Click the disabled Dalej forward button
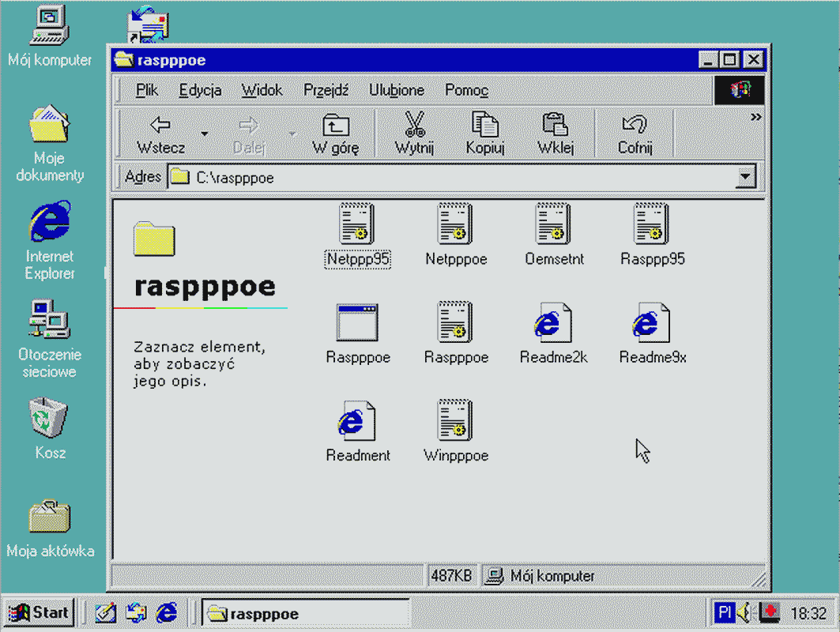840x632 pixels. pos(249,134)
